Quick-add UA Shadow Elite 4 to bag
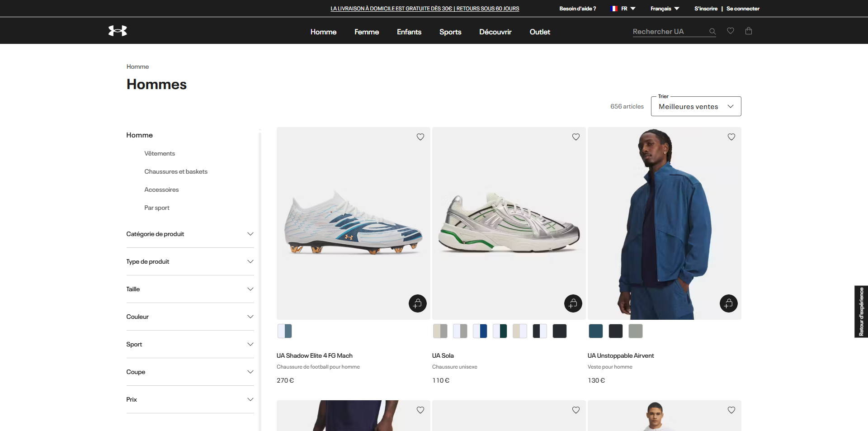The image size is (868, 431). tap(418, 303)
